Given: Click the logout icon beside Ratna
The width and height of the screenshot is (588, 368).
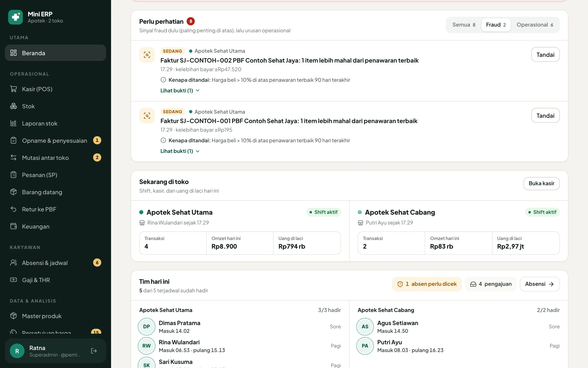Looking at the screenshot, I should 94,351.
